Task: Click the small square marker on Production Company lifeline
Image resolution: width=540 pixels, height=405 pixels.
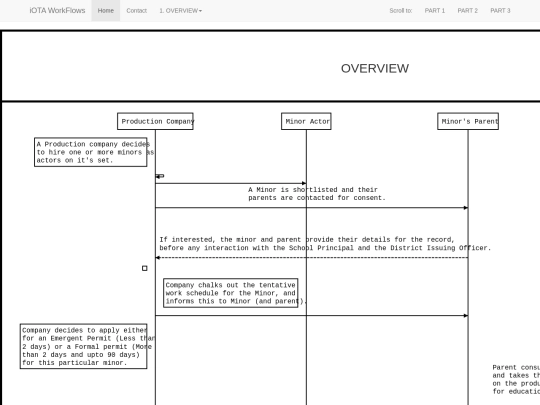Action: (x=145, y=268)
